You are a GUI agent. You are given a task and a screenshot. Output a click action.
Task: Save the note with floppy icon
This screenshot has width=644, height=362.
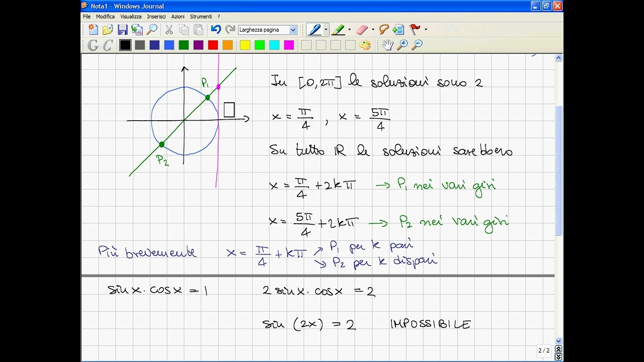tap(122, 30)
